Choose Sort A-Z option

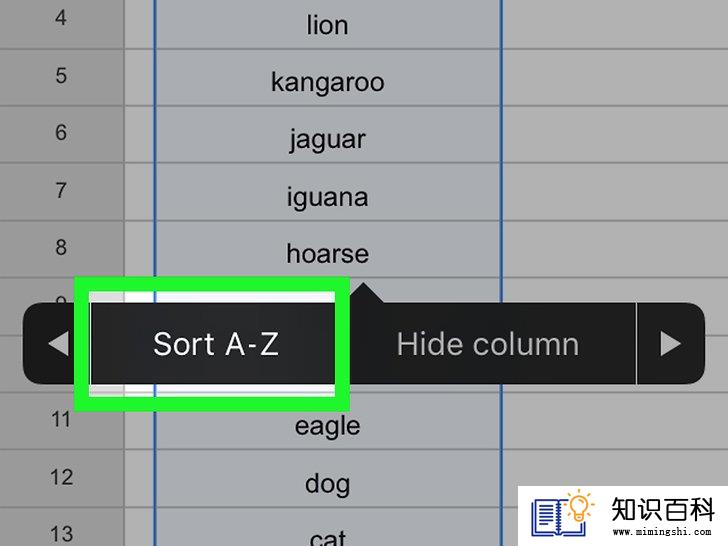point(216,344)
